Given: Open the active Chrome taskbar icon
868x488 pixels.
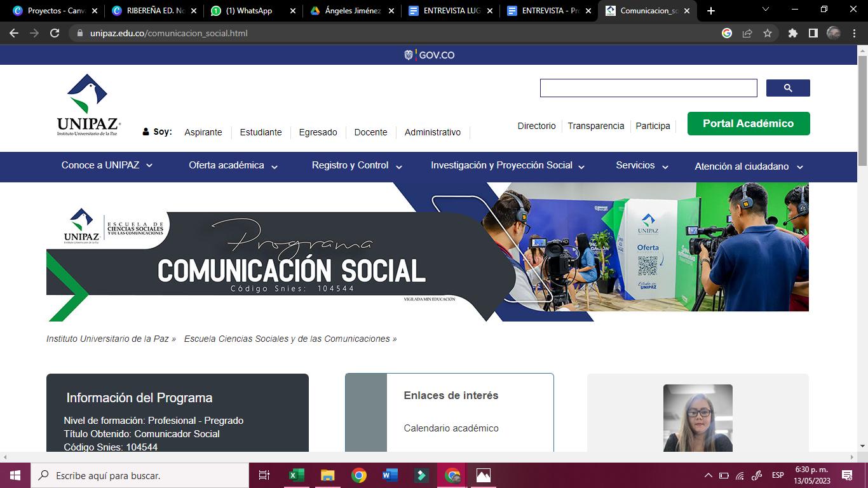Looking at the screenshot, I should point(452,475).
